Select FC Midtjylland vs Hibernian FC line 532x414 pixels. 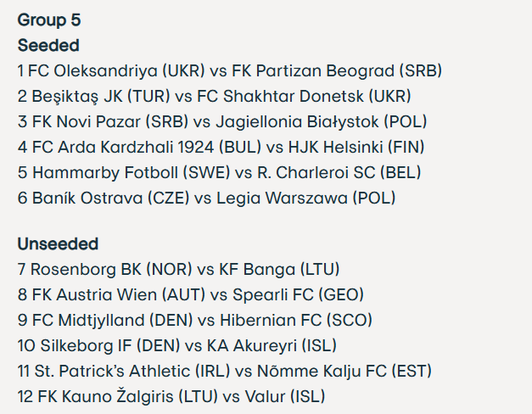point(195,321)
